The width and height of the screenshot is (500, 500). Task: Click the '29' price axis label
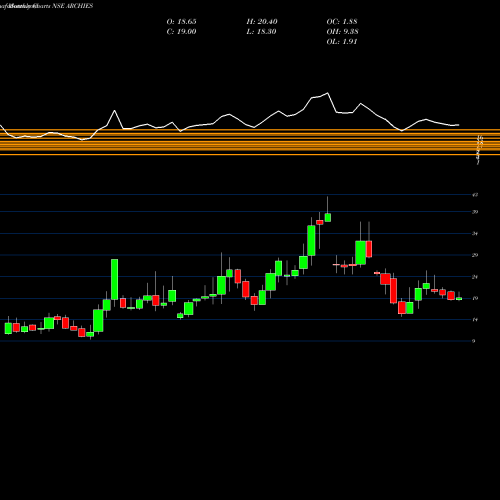(475, 255)
